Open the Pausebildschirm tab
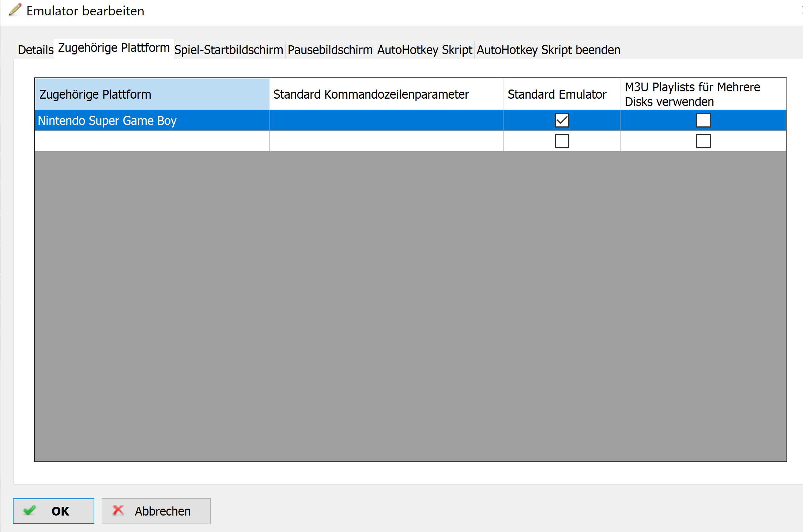The width and height of the screenshot is (803, 532). pyautogui.click(x=330, y=50)
